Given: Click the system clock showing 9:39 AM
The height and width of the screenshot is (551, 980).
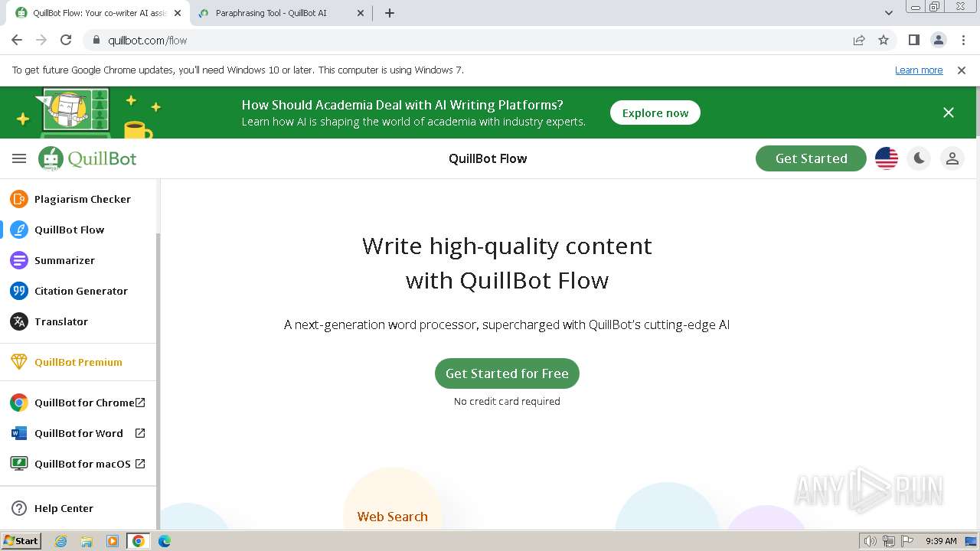Looking at the screenshot, I should (941, 541).
